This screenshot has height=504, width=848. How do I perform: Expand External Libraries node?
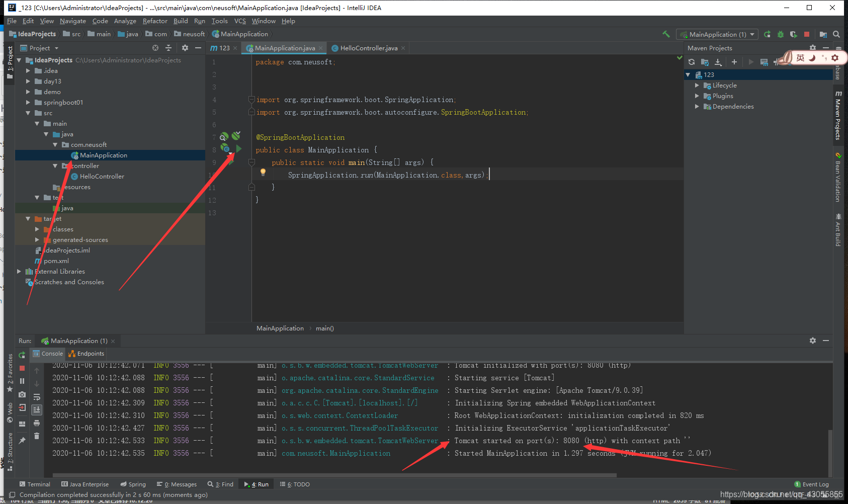(19, 271)
